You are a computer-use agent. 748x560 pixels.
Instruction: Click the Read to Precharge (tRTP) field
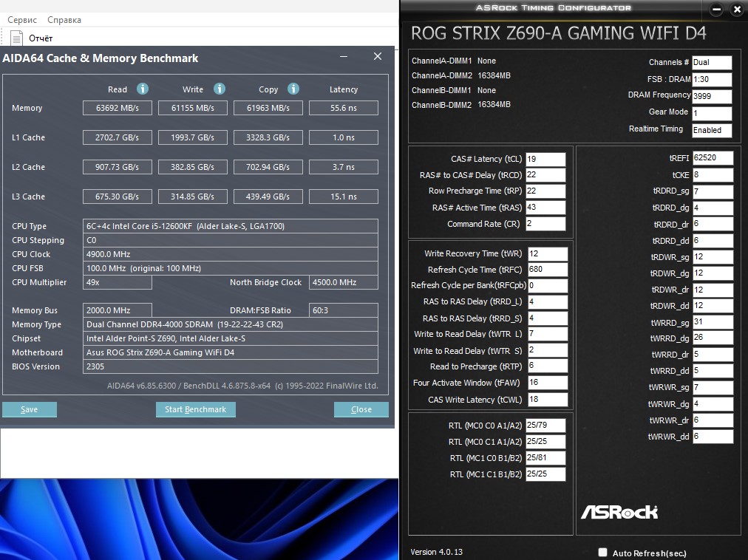tap(548, 366)
